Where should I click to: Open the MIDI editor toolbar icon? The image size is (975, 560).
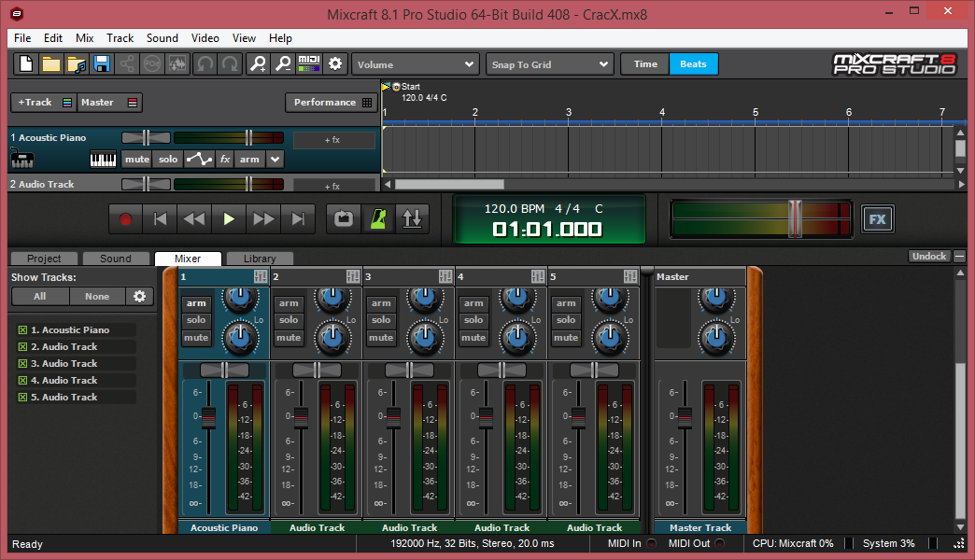(309, 64)
